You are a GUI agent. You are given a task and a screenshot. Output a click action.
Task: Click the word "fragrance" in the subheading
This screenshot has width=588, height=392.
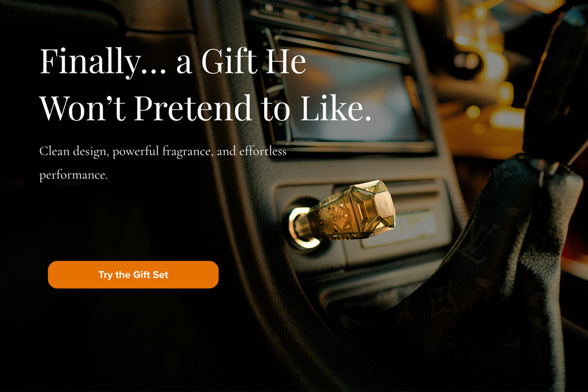(188, 152)
